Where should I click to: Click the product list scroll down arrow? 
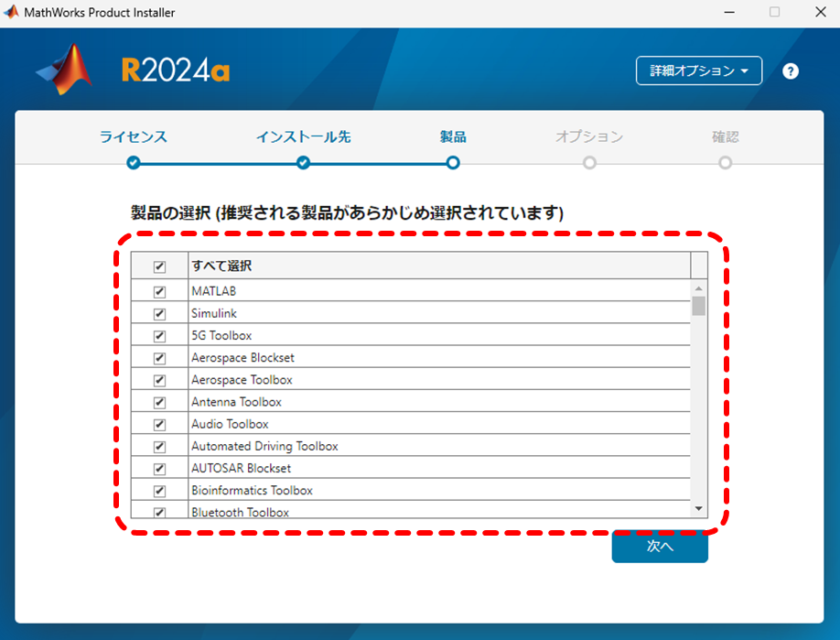pos(698,508)
